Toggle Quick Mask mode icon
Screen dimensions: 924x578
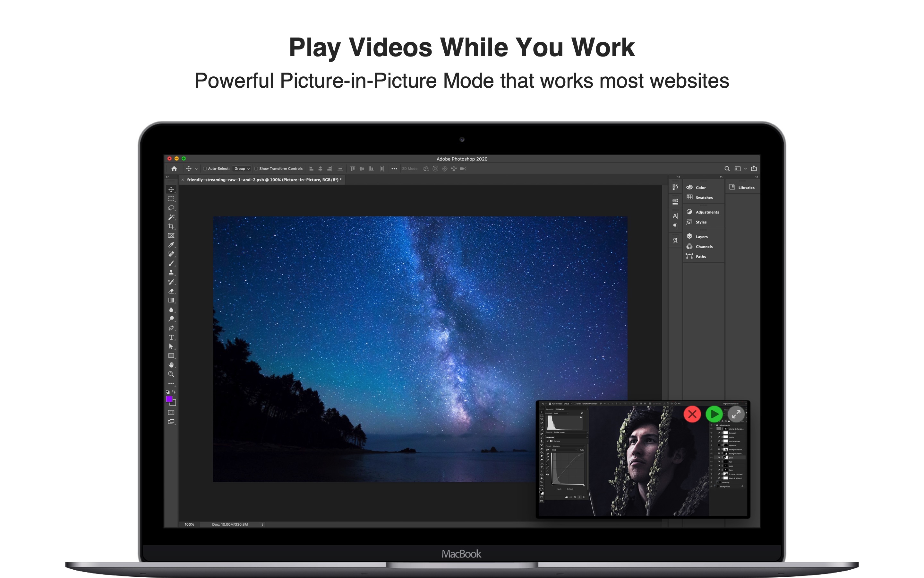[171, 413]
